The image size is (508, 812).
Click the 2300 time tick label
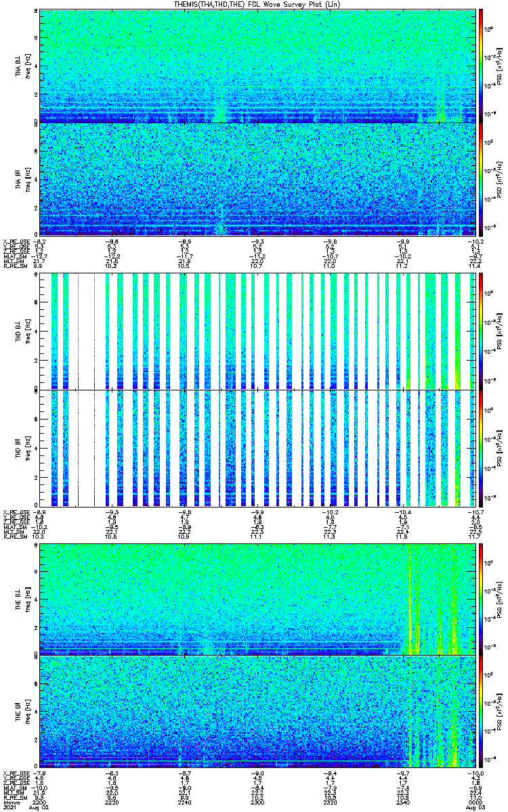(257, 803)
